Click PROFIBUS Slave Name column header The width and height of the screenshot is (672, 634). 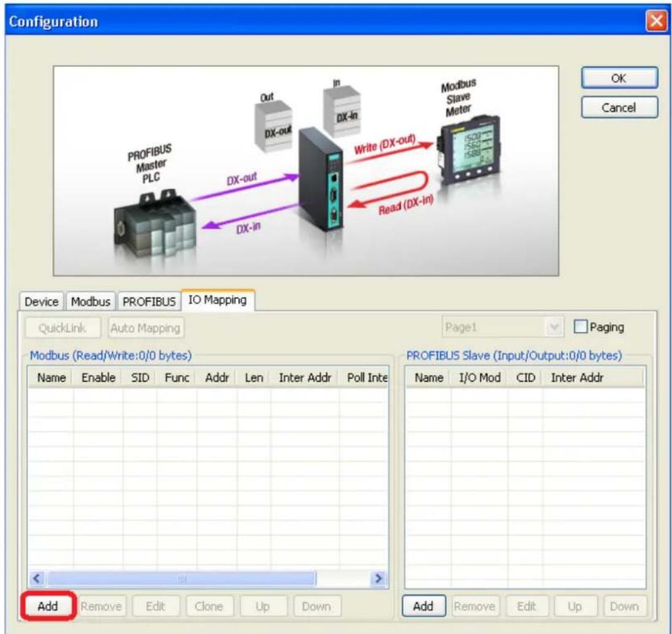click(x=429, y=378)
